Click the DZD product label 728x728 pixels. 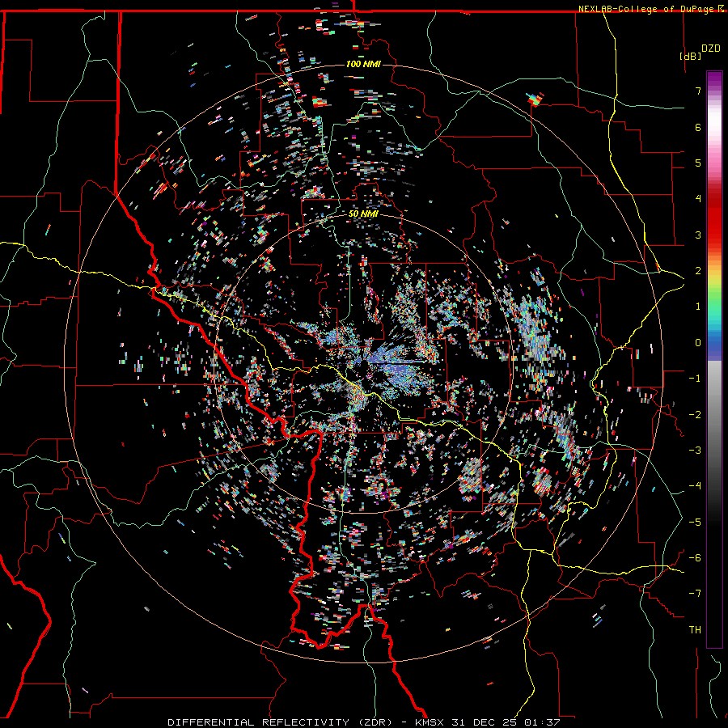pyautogui.click(x=711, y=49)
